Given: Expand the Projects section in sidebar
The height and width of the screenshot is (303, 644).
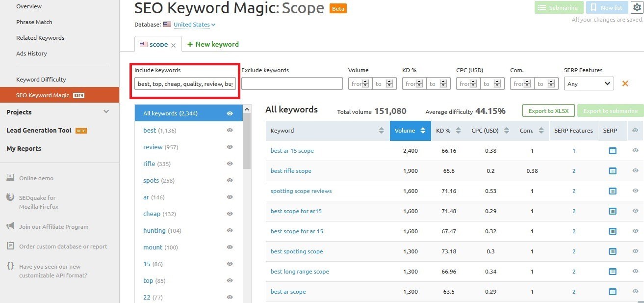Looking at the screenshot, I should (106, 112).
